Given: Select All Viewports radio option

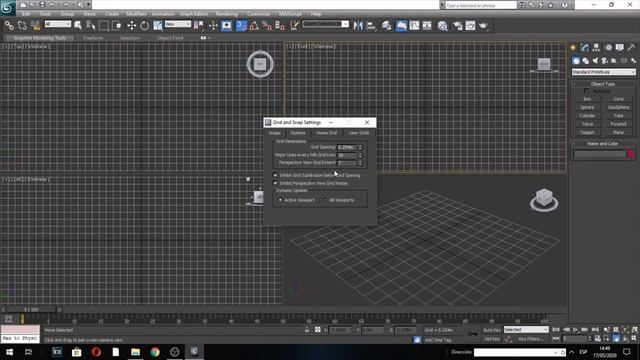Looking at the screenshot, I should pos(324,200).
